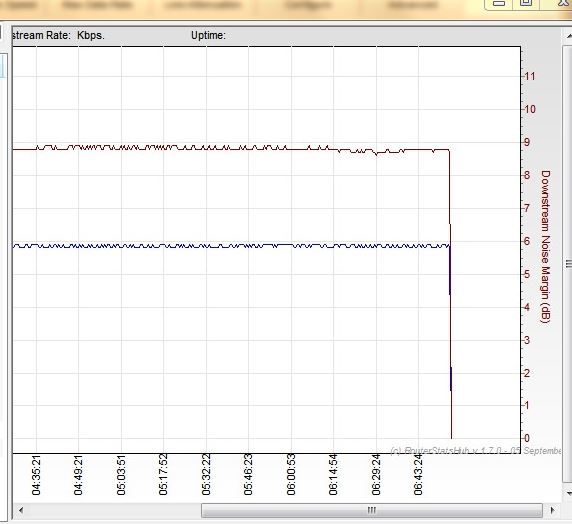Click the 04:35:21 time axis label
Viewport: 572px width, 524px height.
coord(36,475)
